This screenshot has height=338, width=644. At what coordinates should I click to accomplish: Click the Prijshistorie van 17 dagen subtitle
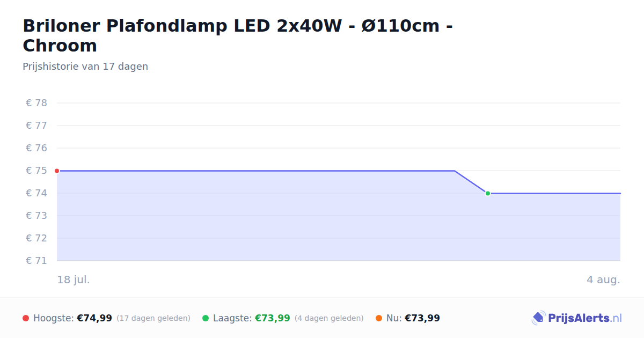(85, 67)
